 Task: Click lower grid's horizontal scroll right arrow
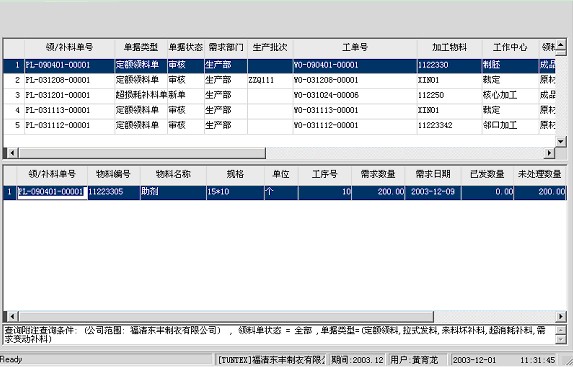click(x=561, y=316)
